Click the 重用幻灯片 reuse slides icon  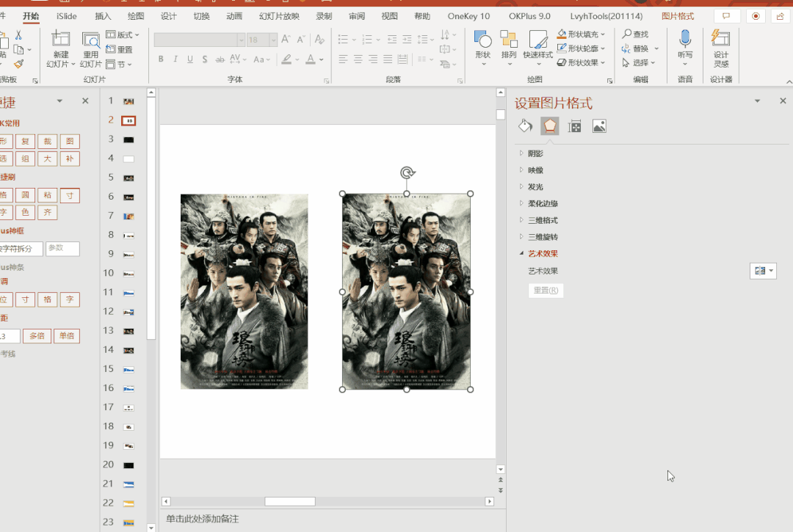pos(91,39)
